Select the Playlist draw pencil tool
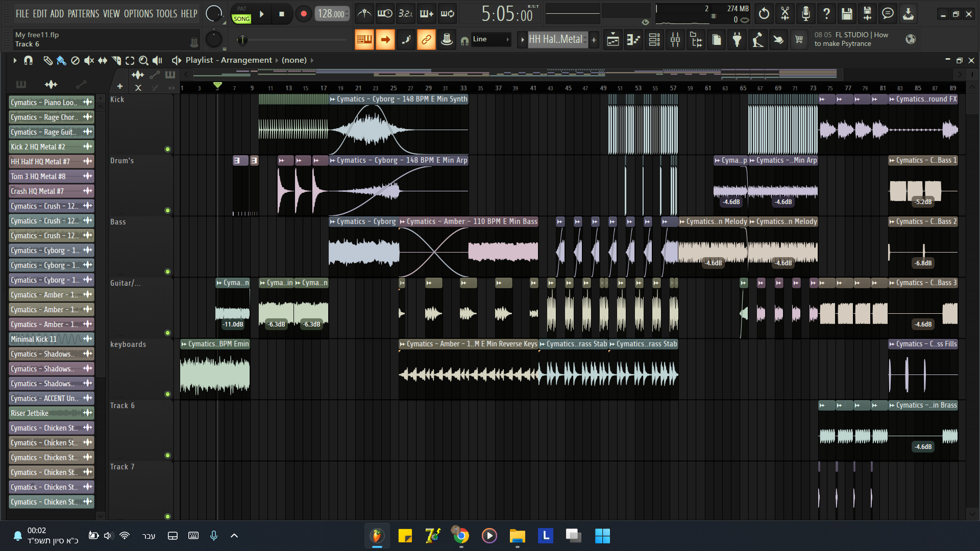This screenshot has width=980, height=551. (x=47, y=61)
